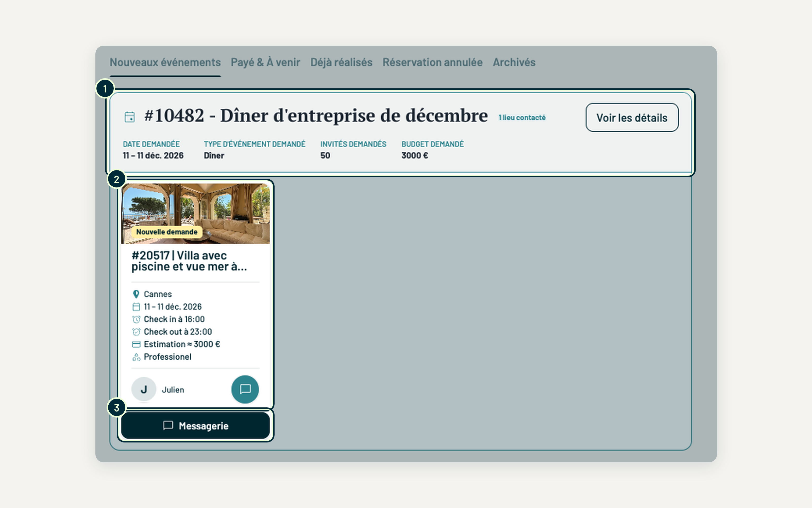Go to the Archivés tab

pos(514,62)
